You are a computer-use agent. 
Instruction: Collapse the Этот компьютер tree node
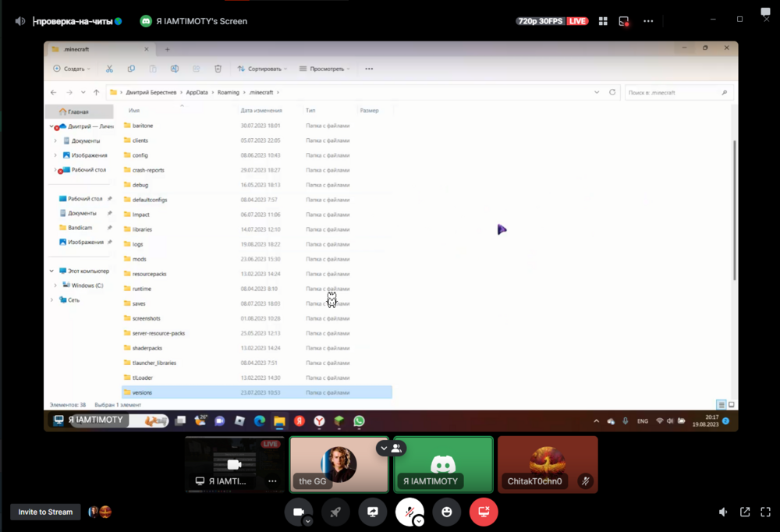51,271
